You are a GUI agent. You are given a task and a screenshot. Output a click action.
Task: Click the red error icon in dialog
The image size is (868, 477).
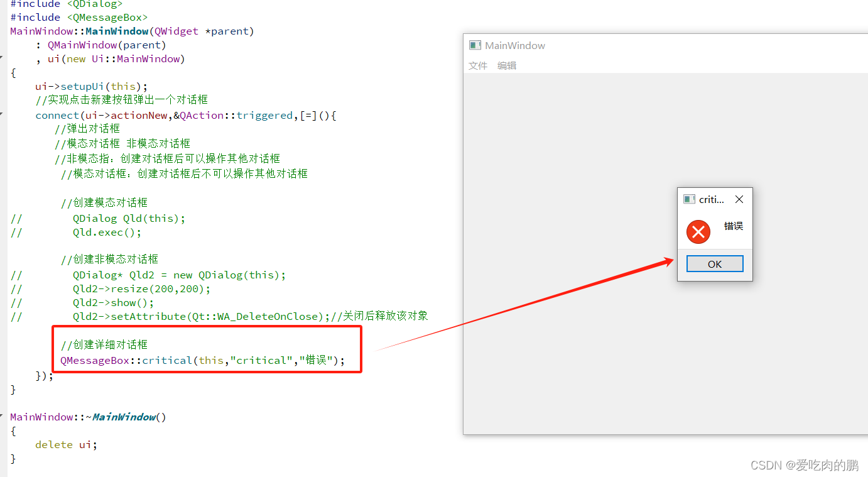click(698, 232)
